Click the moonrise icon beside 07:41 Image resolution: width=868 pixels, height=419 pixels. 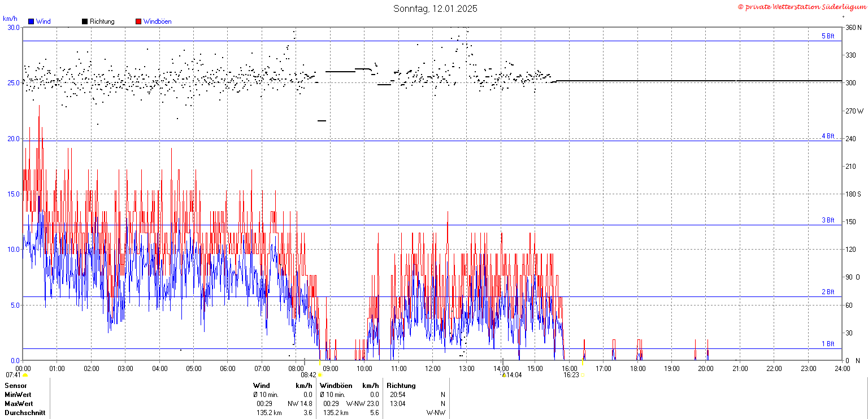tap(25, 375)
